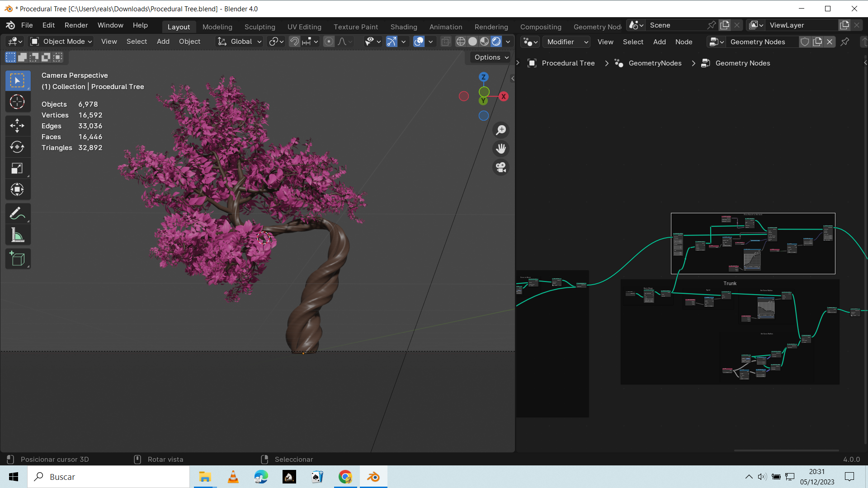The width and height of the screenshot is (868, 488).
Task: Click the hand pan view icon
Action: (501, 149)
